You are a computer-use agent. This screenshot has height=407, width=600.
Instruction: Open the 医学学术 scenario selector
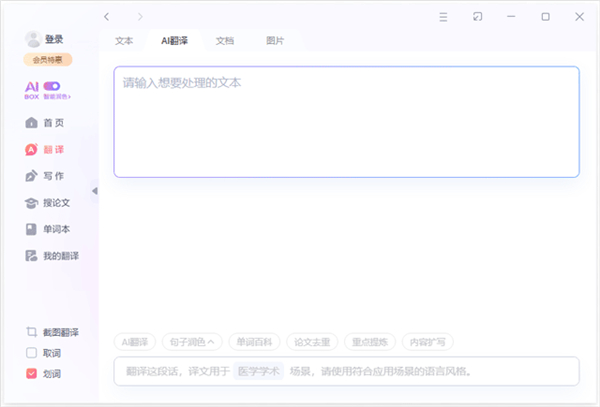[258, 371]
